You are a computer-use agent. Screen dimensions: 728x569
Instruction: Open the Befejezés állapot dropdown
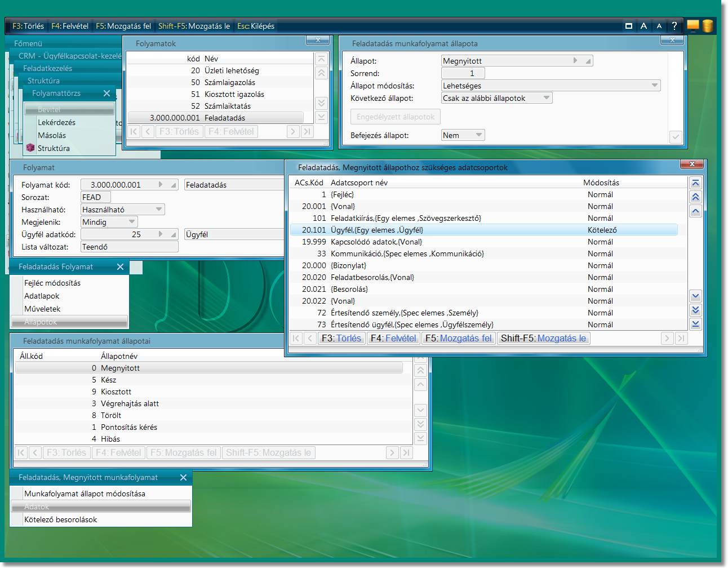pyautogui.click(x=478, y=135)
